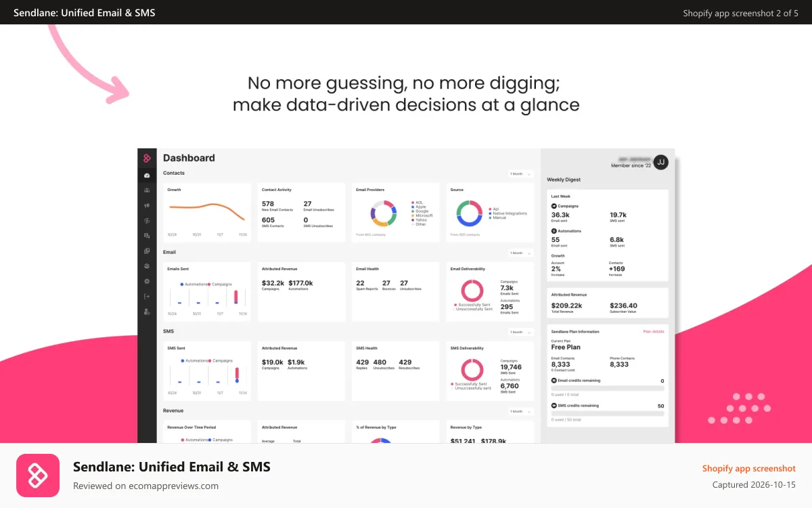Click the AOL legend entry

coord(417,203)
